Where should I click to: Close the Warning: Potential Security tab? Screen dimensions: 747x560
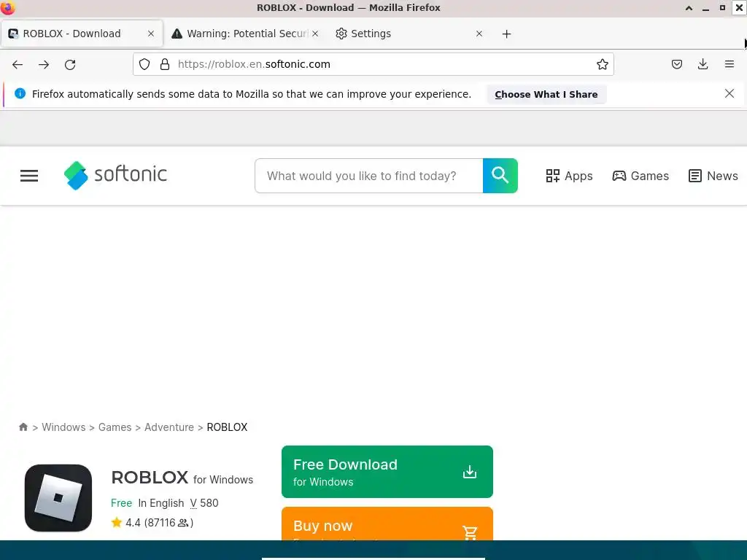coord(315,34)
